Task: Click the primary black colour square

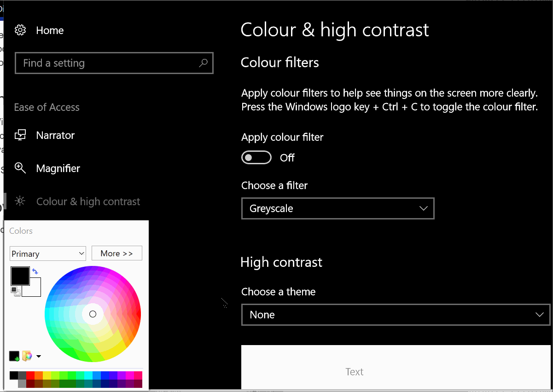Action: click(x=20, y=276)
